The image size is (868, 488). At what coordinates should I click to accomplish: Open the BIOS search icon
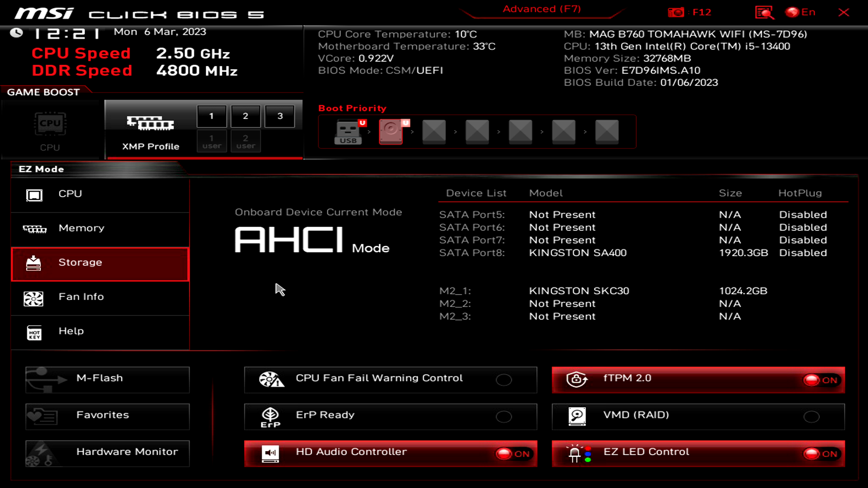pyautogui.click(x=764, y=12)
